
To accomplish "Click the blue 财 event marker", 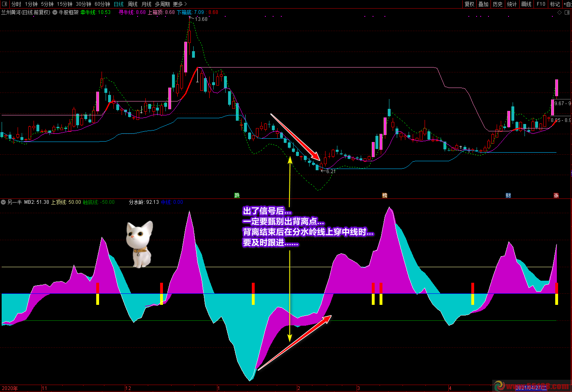I will coord(508,196).
